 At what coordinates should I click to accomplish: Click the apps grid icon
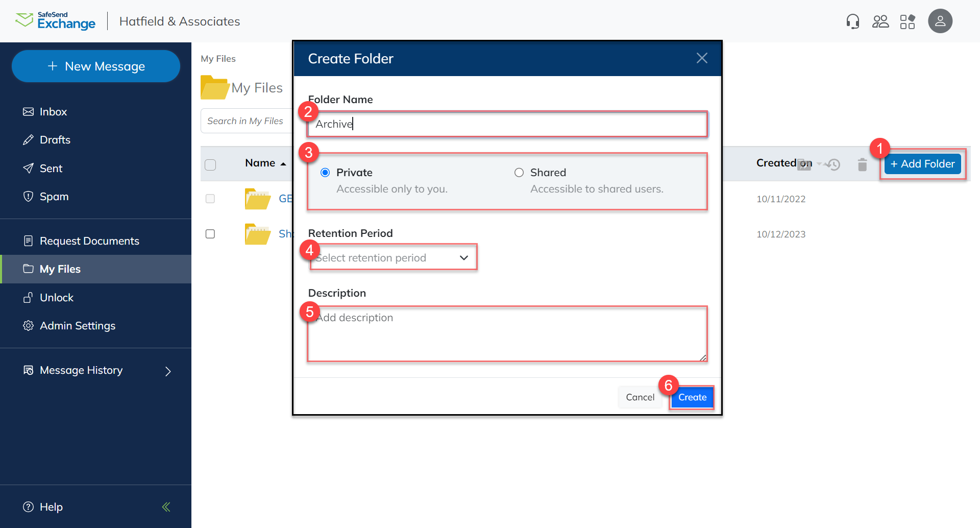pyautogui.click(x=909, y=21)
